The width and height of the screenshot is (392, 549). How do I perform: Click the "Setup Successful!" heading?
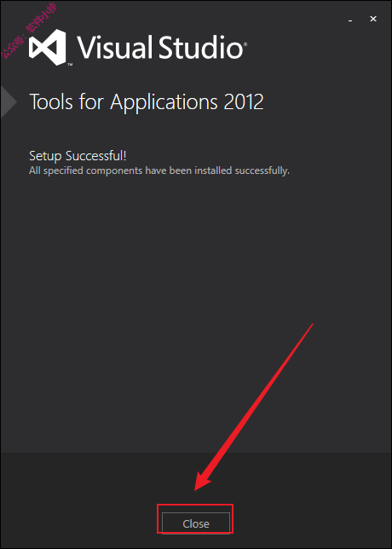78,156
